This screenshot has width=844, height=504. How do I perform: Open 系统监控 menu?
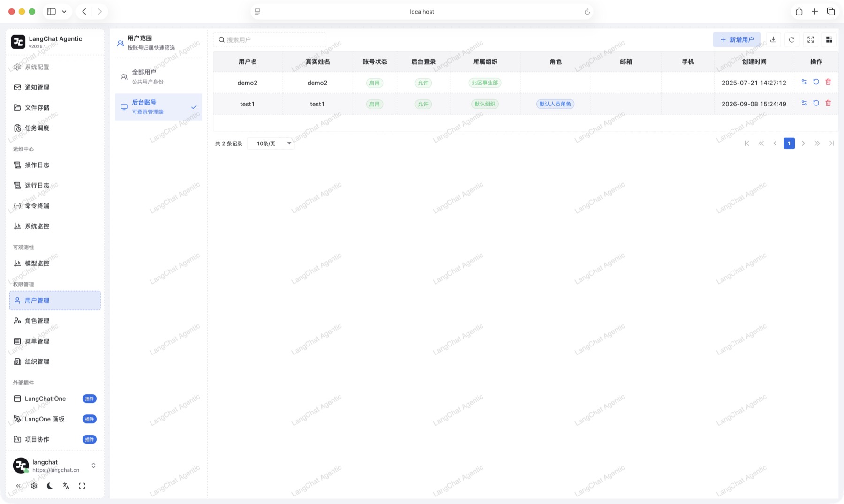[55, 226]
